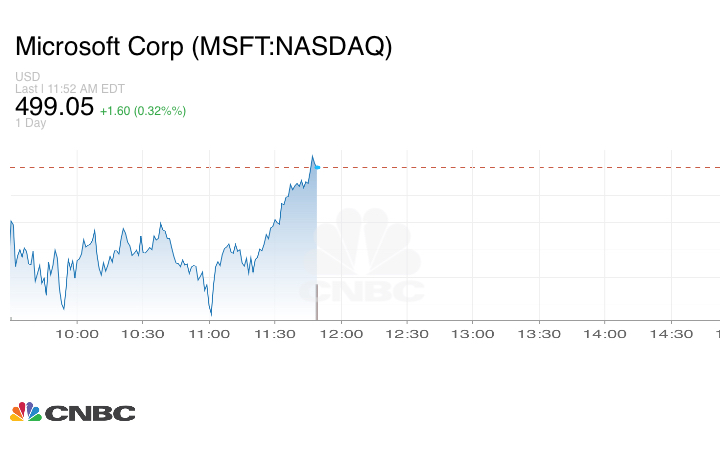Click the green +1.60 (0.32%) change text
Image resolution: width=720 pixels, height=450 pixels.
coord(143,110)
